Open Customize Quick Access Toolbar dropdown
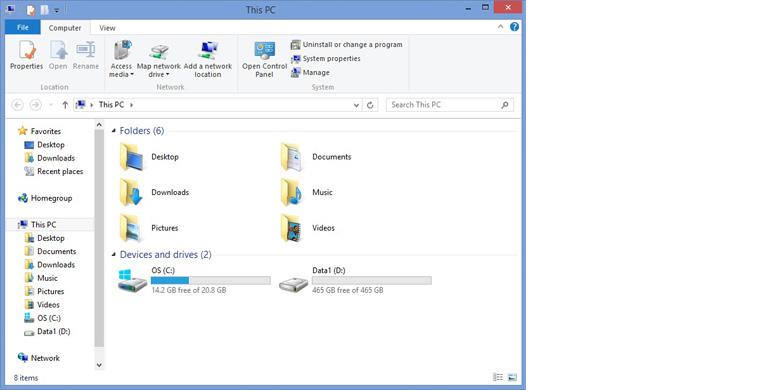The height and width of the screenshot is (390, 780). click(x=57, y=10)
